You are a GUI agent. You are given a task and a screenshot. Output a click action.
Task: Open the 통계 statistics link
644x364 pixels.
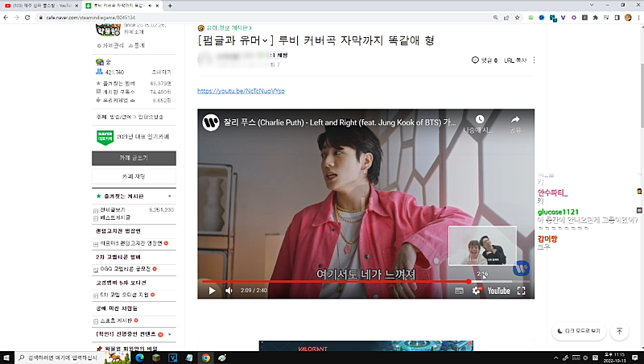[x=137, y=46]
